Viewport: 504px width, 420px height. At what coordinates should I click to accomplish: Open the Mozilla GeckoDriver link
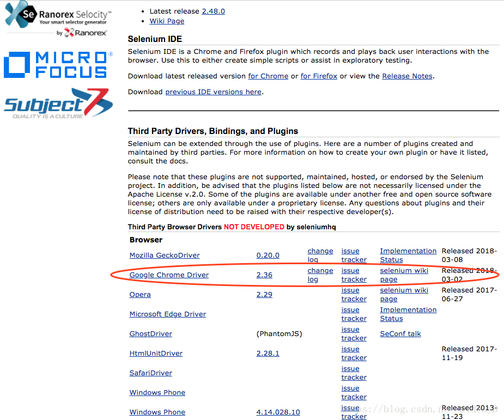[x=165, y=255]
